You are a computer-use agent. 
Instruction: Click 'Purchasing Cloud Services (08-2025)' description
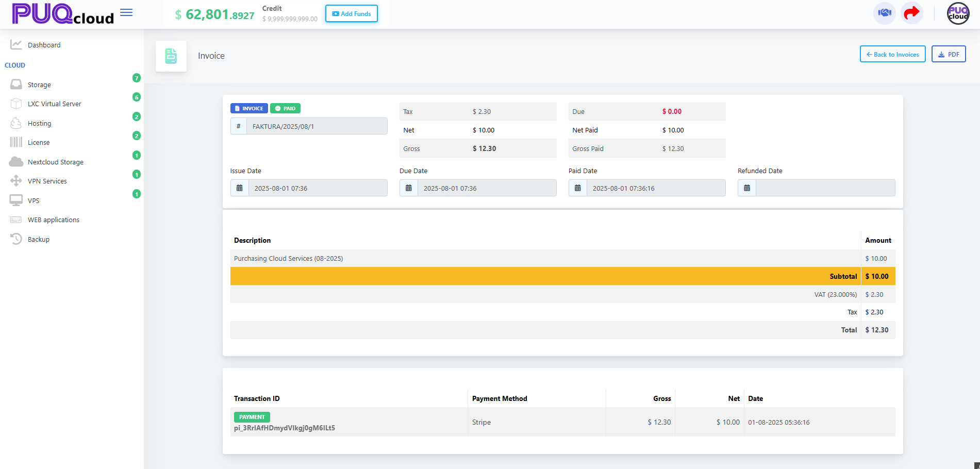pos(288,258)
